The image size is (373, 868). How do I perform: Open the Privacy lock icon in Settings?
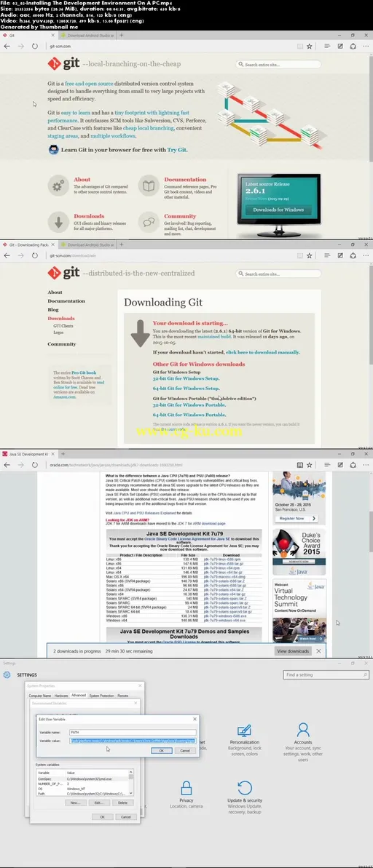186,788
